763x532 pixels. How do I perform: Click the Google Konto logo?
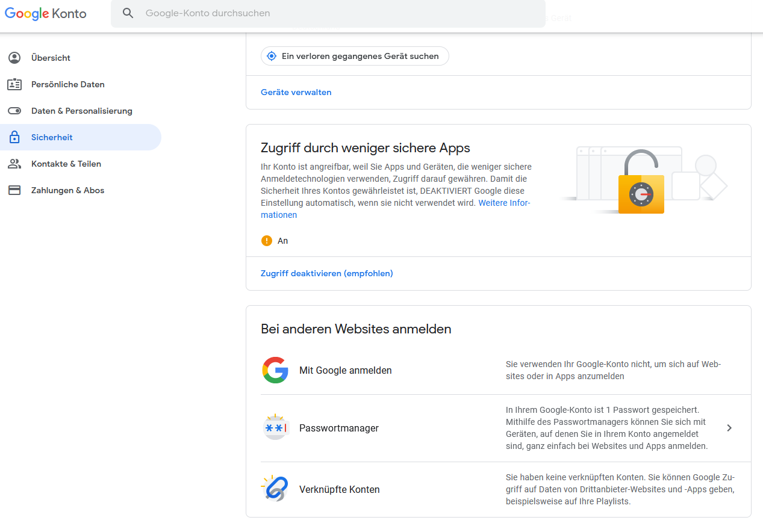[46, 13]
